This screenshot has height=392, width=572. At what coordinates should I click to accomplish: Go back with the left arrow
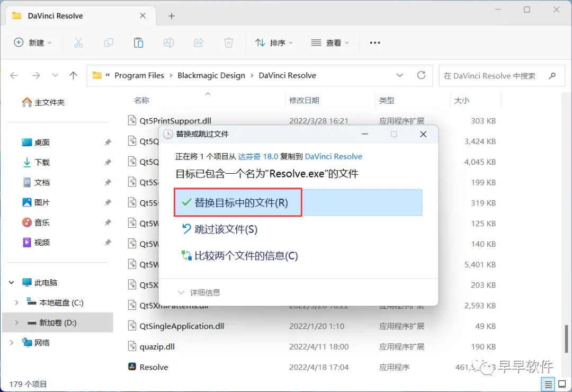[14, 76]
